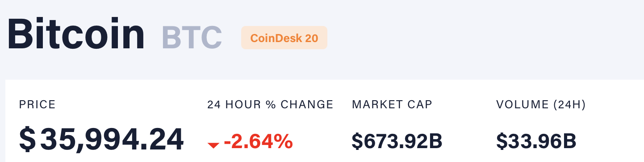Click the word CHANGE in the percent label

[307, 105]
